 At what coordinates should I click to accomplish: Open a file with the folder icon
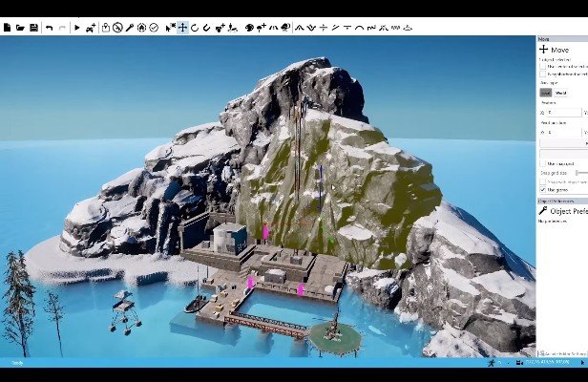(x=20, y=28)
